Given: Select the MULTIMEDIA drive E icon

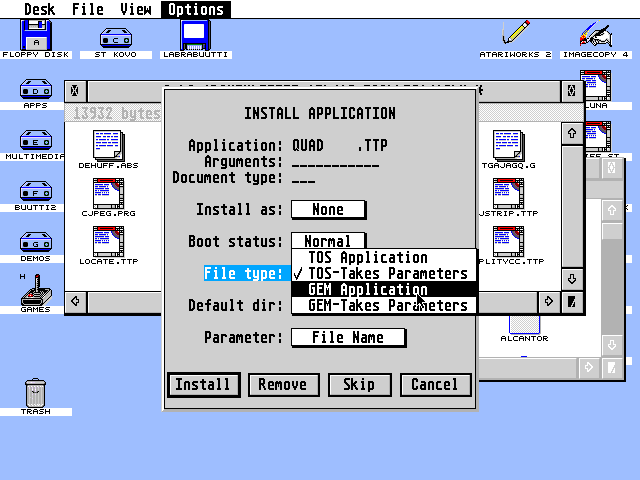Looking at the screenshot, I should point(36,140).
